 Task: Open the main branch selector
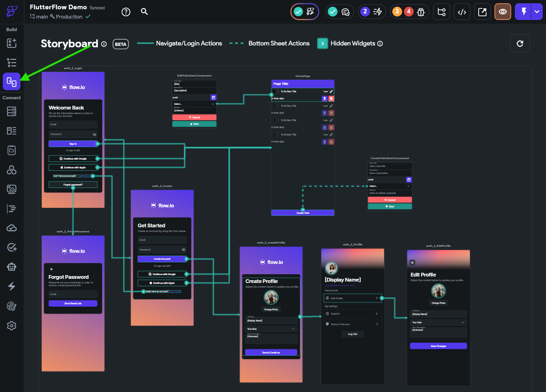click(x=39, y=17)
